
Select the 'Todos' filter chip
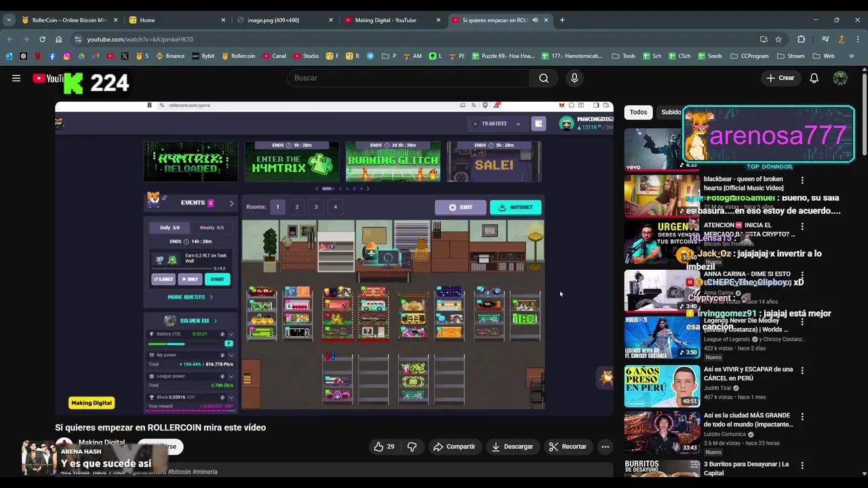point(638,112)
